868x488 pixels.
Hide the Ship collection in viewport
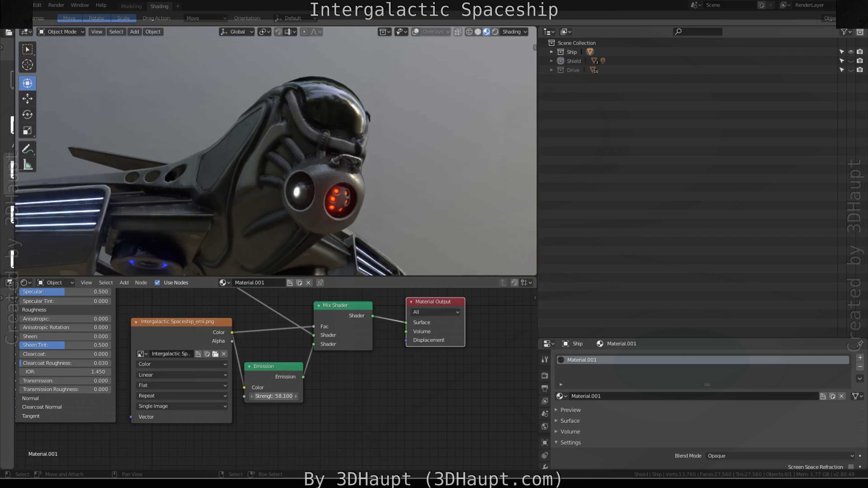(x=850, y=52)
